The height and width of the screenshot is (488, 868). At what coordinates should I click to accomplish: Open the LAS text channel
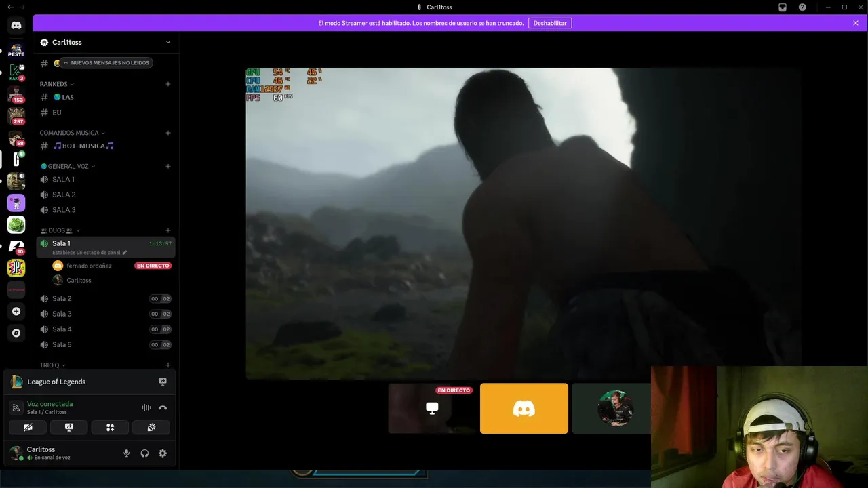click(106, 97)
